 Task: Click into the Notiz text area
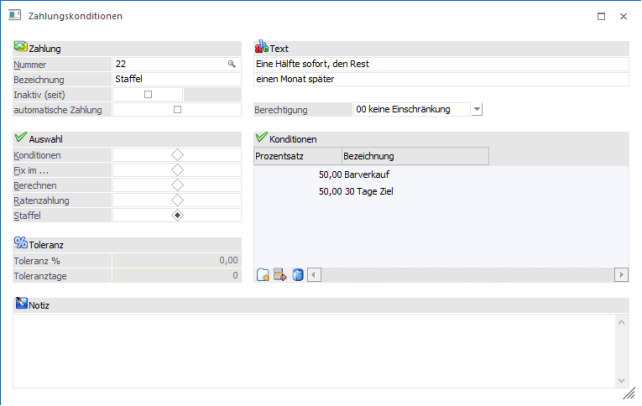tap(320, 350)
